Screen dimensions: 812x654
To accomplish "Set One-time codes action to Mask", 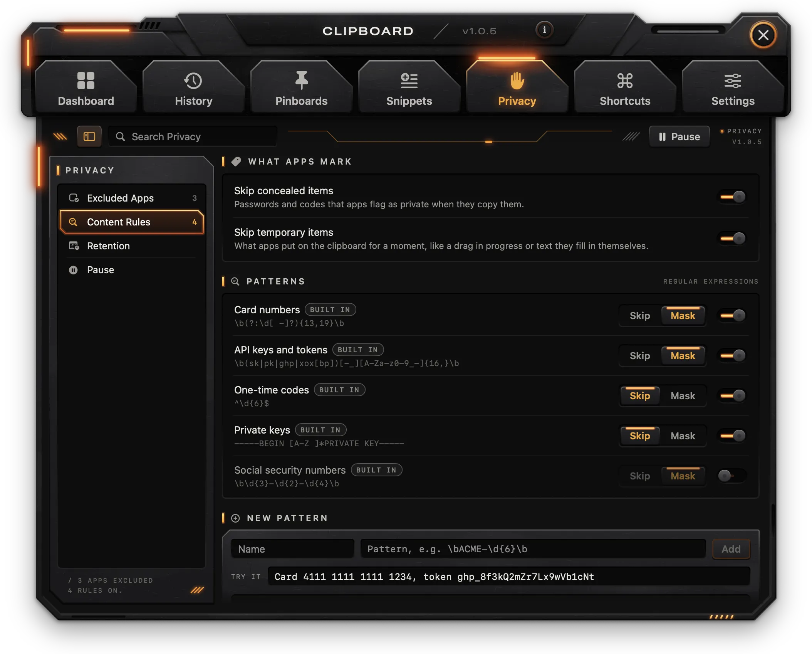I will click(683, 396).
